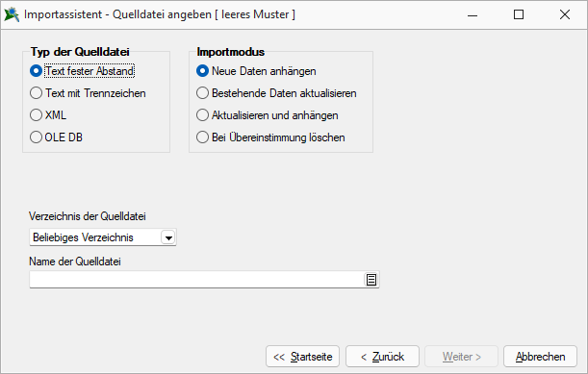Go to << Startseite
The width and height of the screenshot is (588, 374).
(302, 357)
